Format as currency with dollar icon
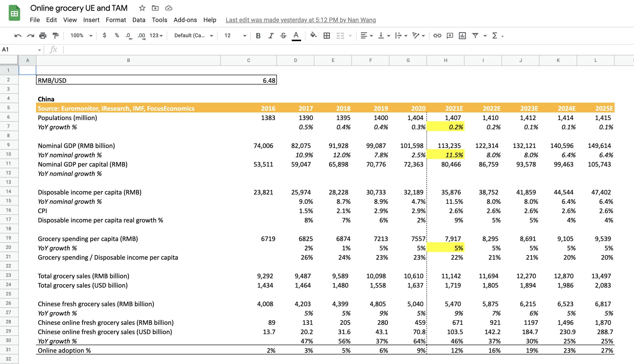This screenshot has height=364, width=634. [105, 36]
